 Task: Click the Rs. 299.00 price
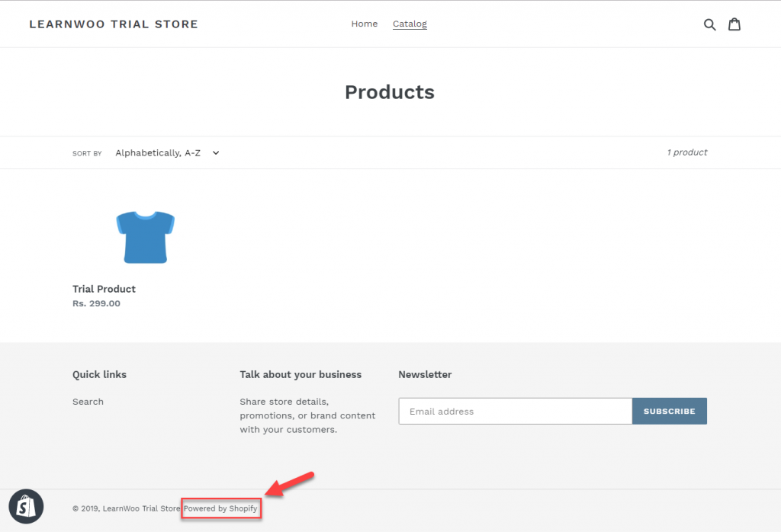coord(96,303)
